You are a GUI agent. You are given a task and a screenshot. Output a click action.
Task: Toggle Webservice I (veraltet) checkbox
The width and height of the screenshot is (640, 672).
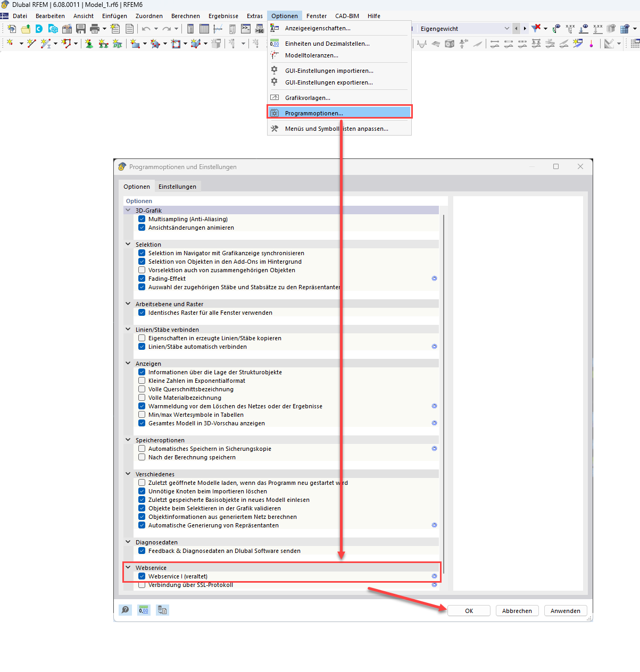click(x=142, y=576)
